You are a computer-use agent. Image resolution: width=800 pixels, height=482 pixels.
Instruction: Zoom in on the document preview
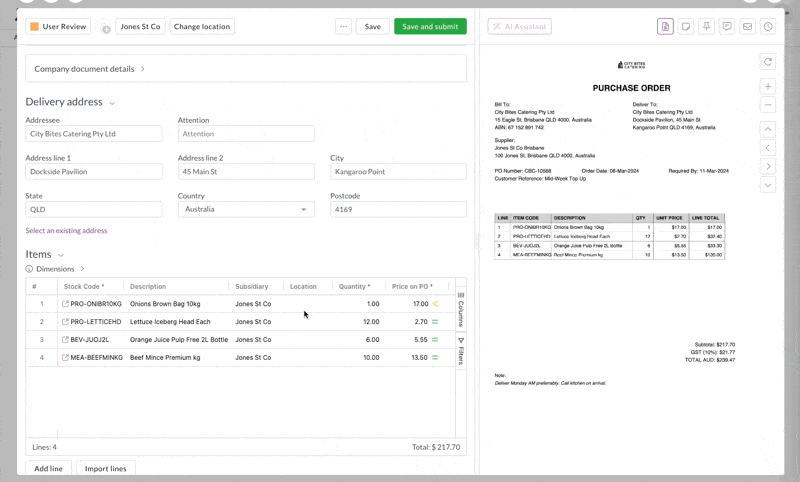[768, 87]
